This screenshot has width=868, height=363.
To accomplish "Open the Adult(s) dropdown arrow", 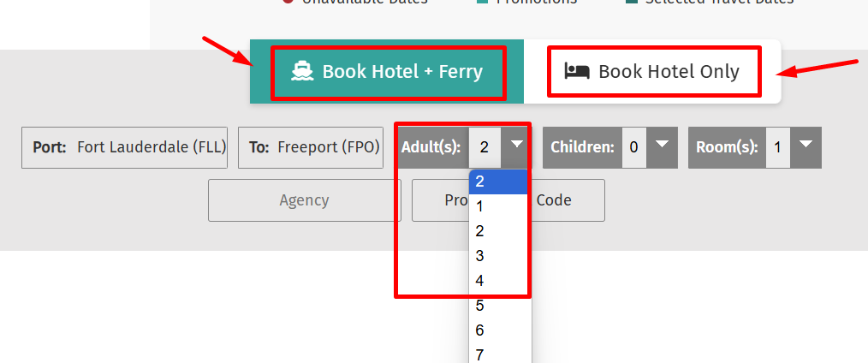I will pyautogui.click(x=516, y=147).
